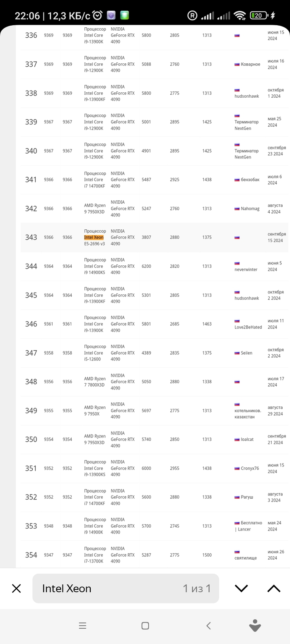Open Nahomag's user profile
Screen dimensions: 290x644
(x=250, y=209)
